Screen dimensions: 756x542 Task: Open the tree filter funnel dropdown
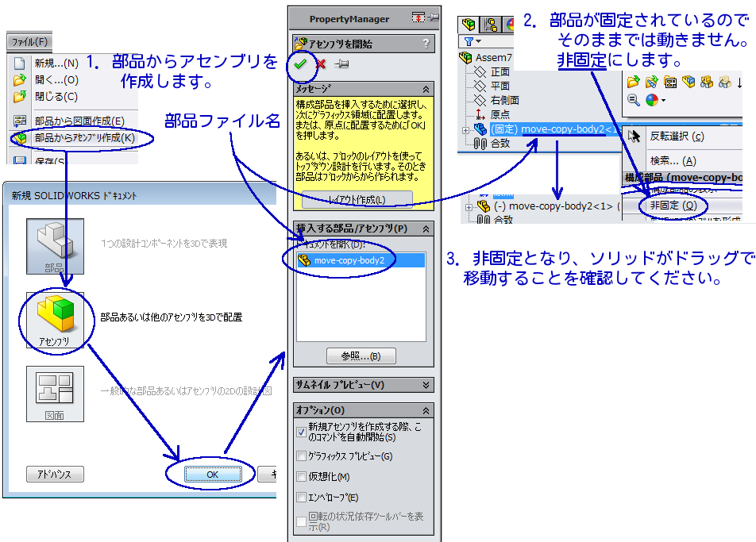click(472, 41)
